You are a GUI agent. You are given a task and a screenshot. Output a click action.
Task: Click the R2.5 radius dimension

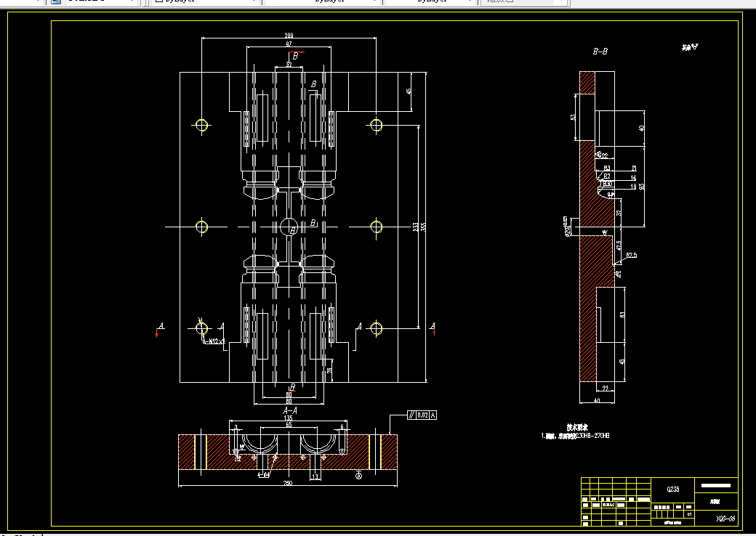632,255
